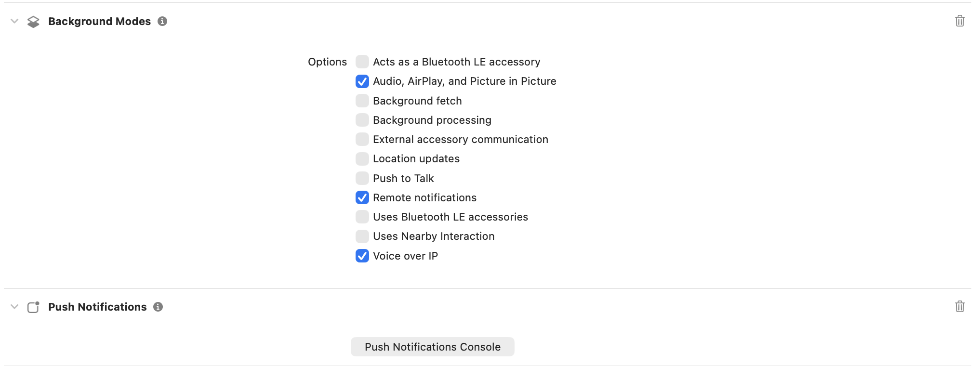Disable Audio, AirPlay, and Picture in Picture
The width and height of the screenshot is (980, 366).
[x=362, y=81]
